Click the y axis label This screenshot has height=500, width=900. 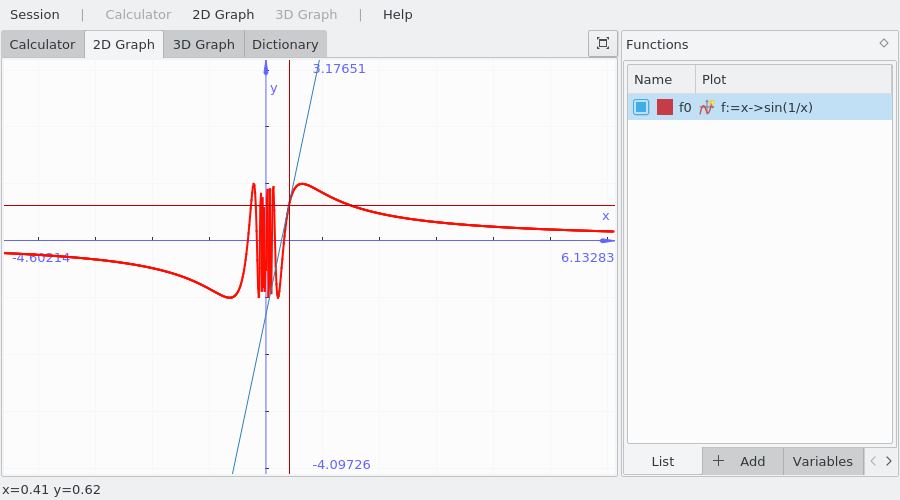274,88
